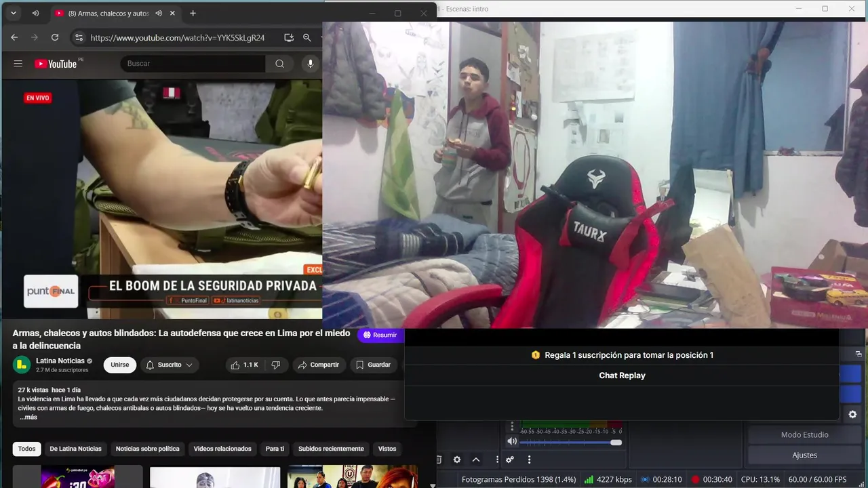Click the live video player area

click(x=162, y=199)
